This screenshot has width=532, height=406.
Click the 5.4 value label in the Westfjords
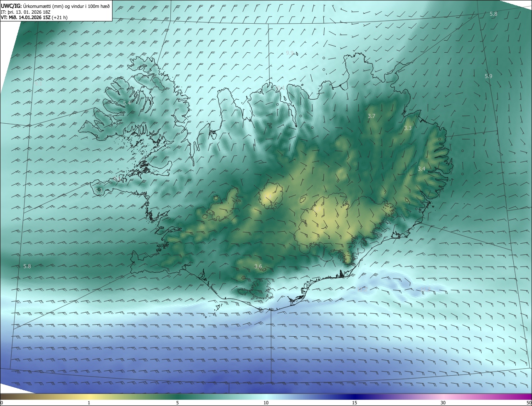pos(127,103)
